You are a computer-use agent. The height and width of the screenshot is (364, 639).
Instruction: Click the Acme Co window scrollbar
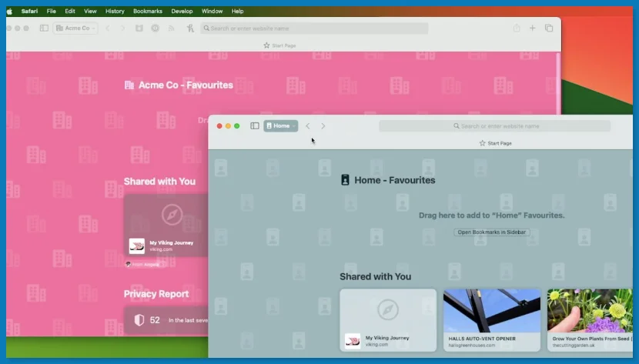tap(558, 83)
